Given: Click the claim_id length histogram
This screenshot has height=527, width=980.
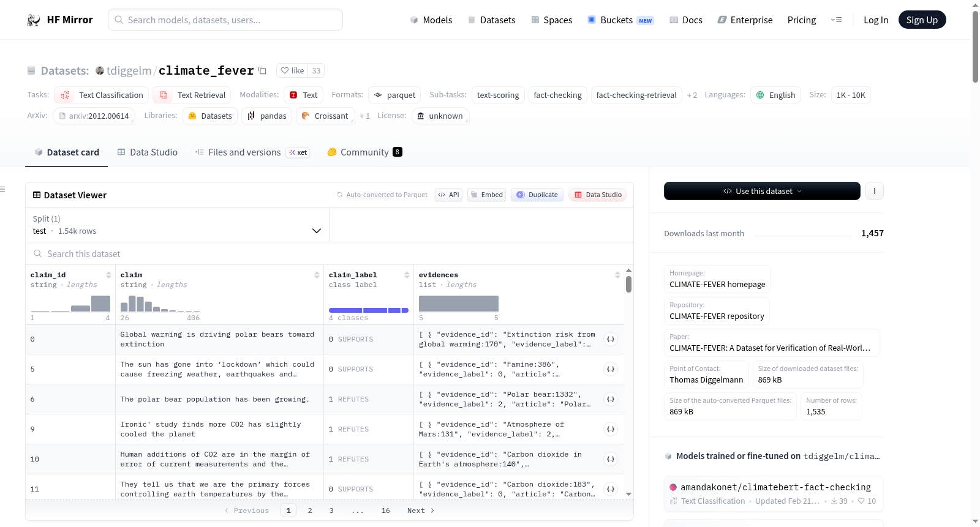Looking at the screenshot, I should (70, 304).
